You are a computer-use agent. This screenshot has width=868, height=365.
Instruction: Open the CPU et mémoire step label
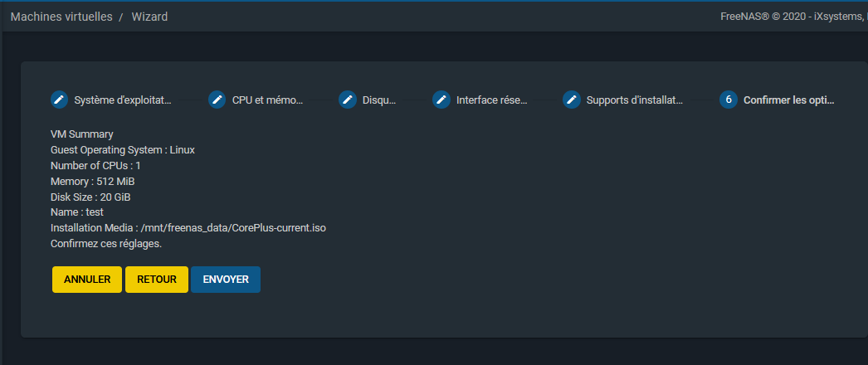tap(267, 100)
